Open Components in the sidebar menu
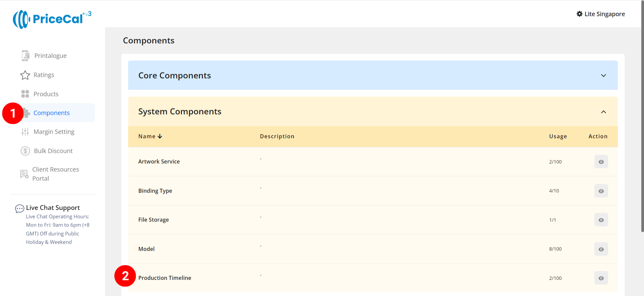Screen dimensions: 644x296 coord(52,113)
